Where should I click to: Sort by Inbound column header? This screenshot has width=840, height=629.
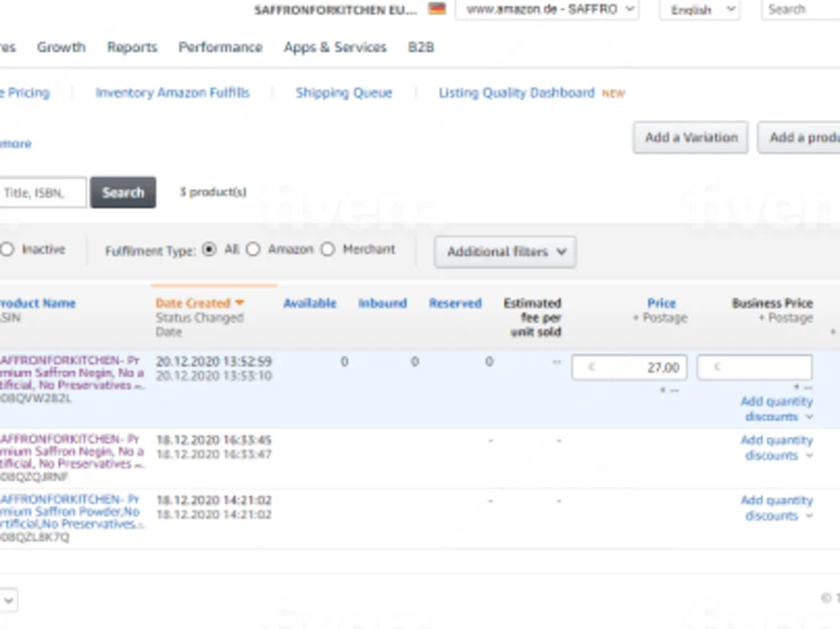pyautogui.click(x=382, y=303)
